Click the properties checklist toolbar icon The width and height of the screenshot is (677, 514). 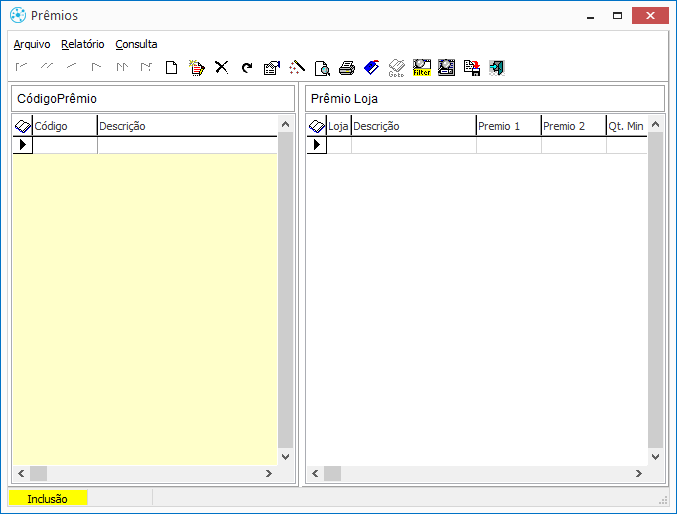pos(271,68)
